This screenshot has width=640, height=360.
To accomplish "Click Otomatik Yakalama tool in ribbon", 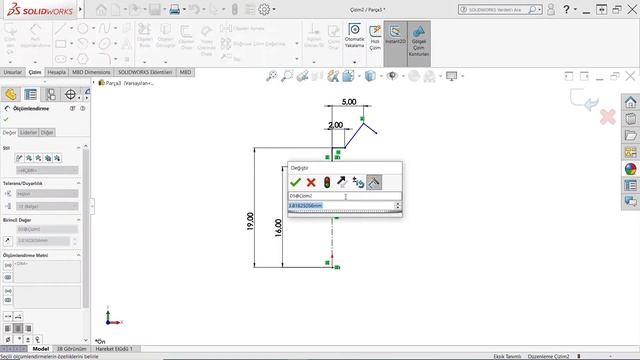I will pos(354,36).
